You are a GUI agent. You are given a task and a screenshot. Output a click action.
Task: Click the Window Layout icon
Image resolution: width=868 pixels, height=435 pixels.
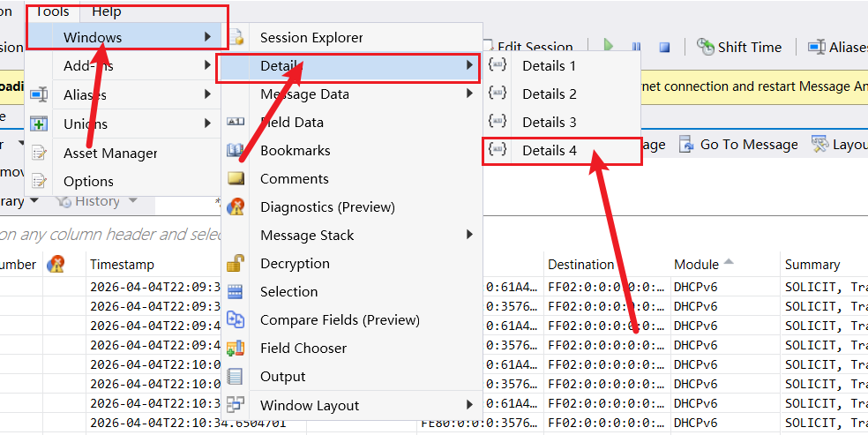[236, 405]
